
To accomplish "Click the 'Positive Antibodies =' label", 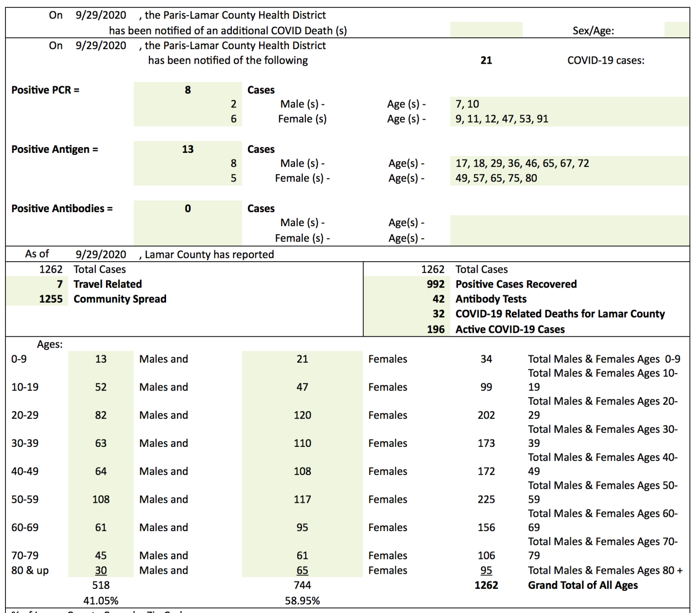I will coord(62,208).
